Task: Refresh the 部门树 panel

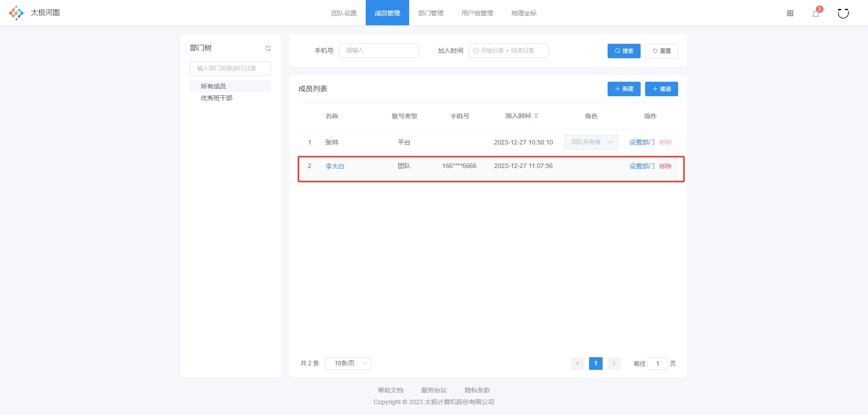Action: pyautogui.click(x=268, y=48)
